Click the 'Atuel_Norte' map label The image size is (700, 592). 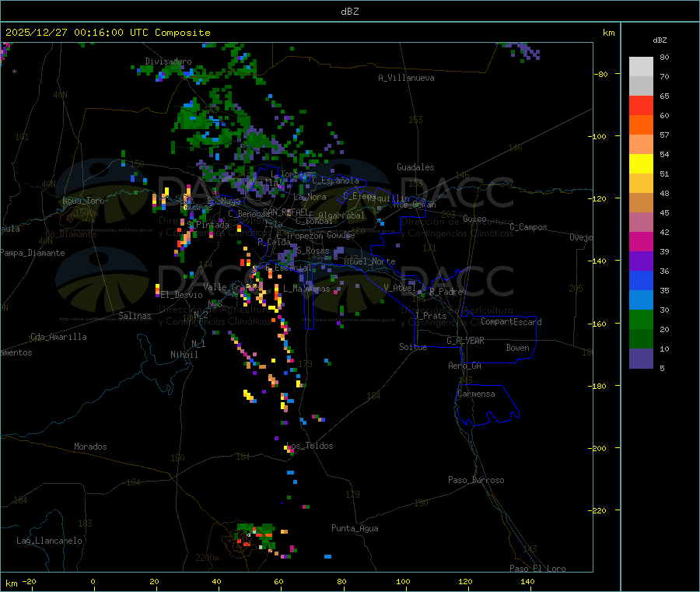click(x=369, y=261)
